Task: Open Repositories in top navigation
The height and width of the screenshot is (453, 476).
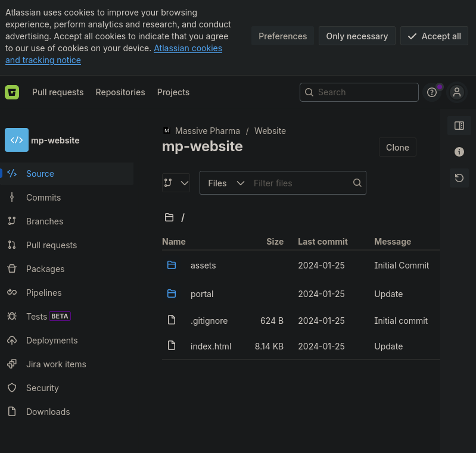Action: [120, 92]
